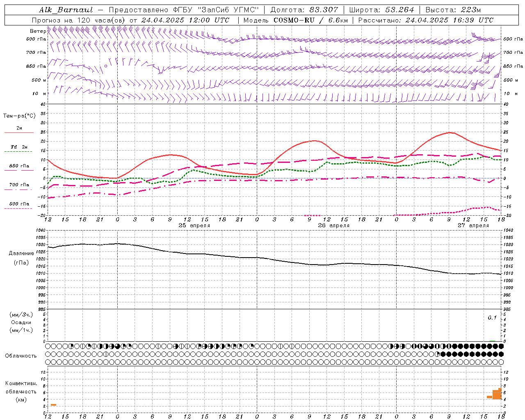Click the elevation text Высота: 223м
The height and width of the screenshot is (420, 525).
pyautogui.click(x=453, y=10)
